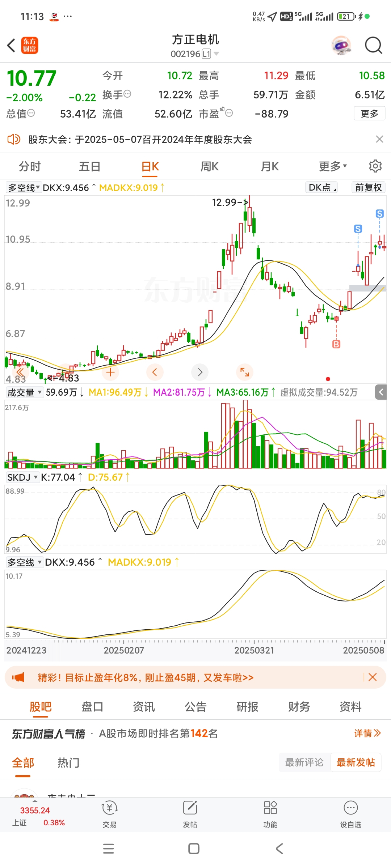Jump chart left with double-arrow button
The image size is (391, 868).
click(20, 372)
